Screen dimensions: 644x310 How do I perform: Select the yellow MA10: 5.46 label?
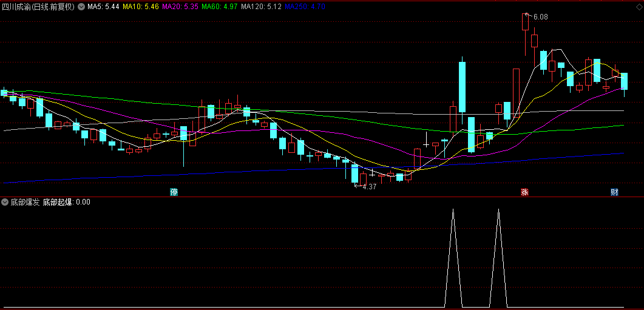tap(141, 7)
